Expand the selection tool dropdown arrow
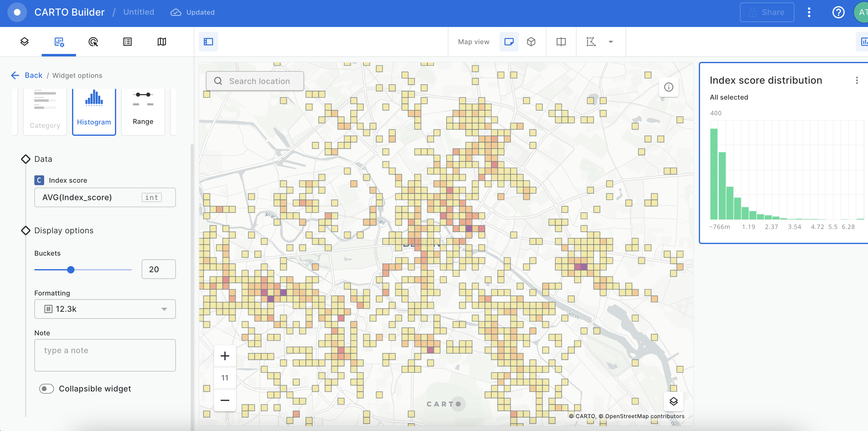 click(x=611, y=42)
